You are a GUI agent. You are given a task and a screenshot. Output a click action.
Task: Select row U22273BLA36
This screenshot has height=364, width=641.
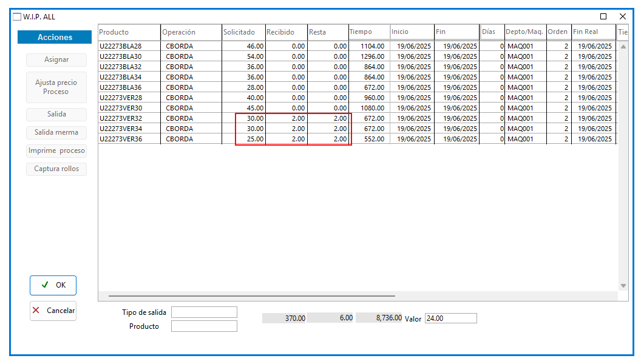[x=357, y=87]
